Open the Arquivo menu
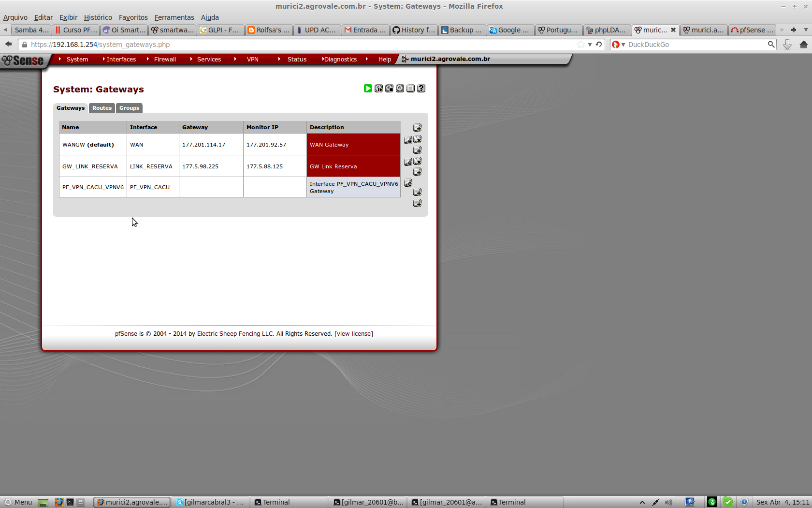812x508 pixels. (15, 17)
